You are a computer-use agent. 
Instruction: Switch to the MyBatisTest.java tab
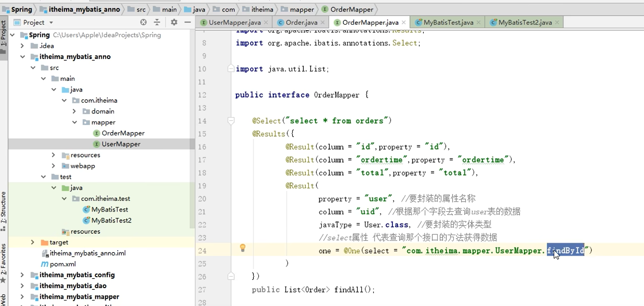[x=448, y=21]
